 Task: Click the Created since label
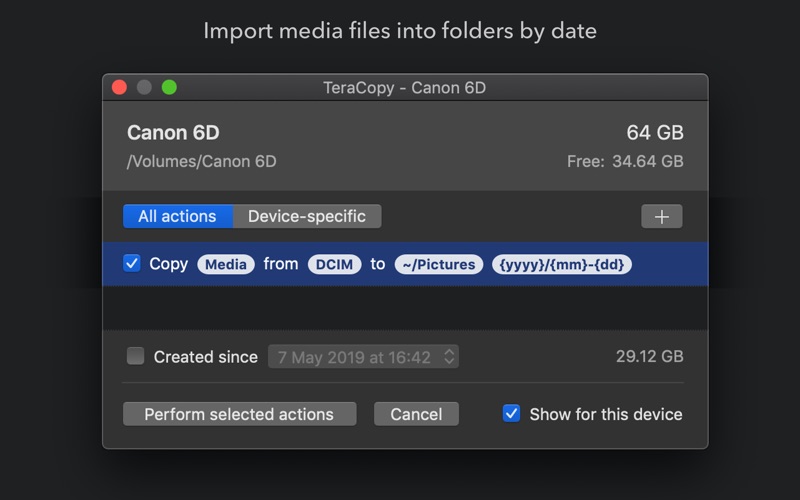(x=206, y=357)
